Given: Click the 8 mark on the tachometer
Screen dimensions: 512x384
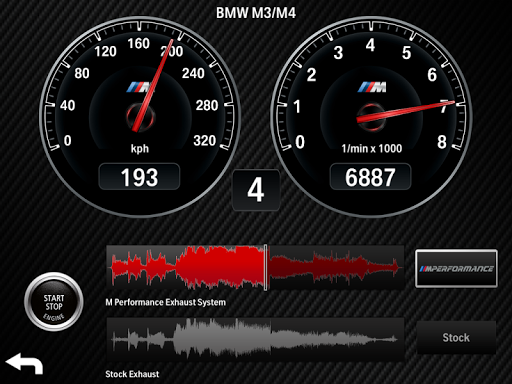Looking at the screenshot, I should (442, 142).
